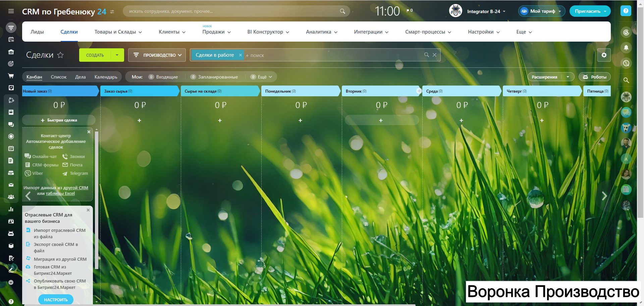
Task: Click the help question mark in left sidebar bottom
Action: coord(11,301)
